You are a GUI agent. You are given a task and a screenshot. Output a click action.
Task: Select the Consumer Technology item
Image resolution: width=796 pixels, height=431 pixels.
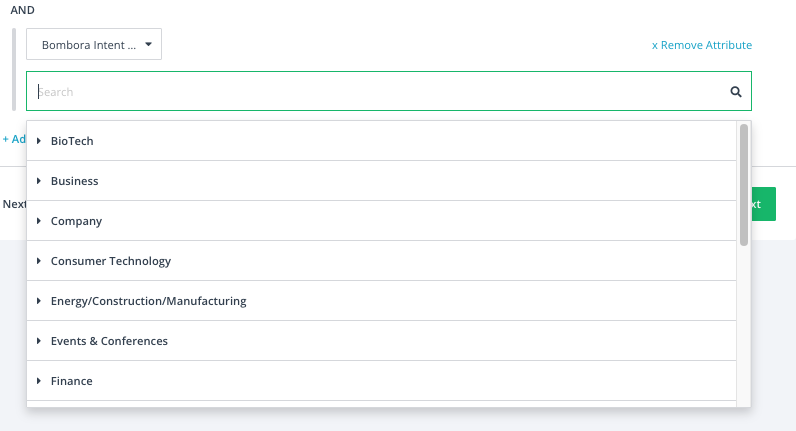pyautogui.click(x=381, y=261)
